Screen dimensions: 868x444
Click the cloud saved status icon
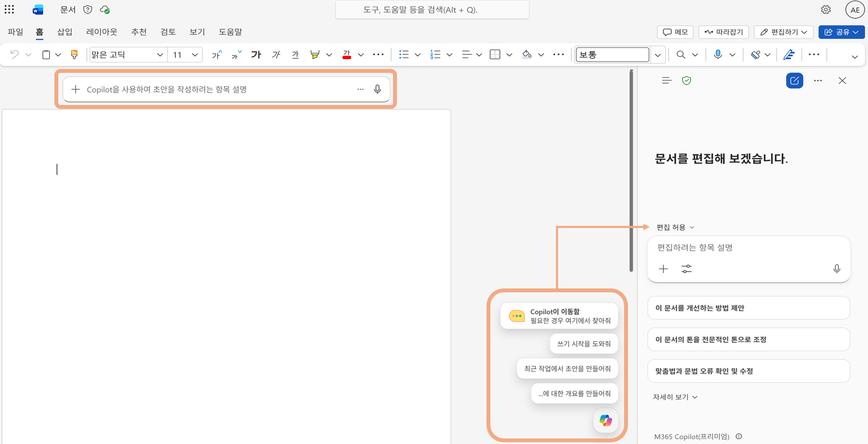pyautogui.click(x=105, y=9)
